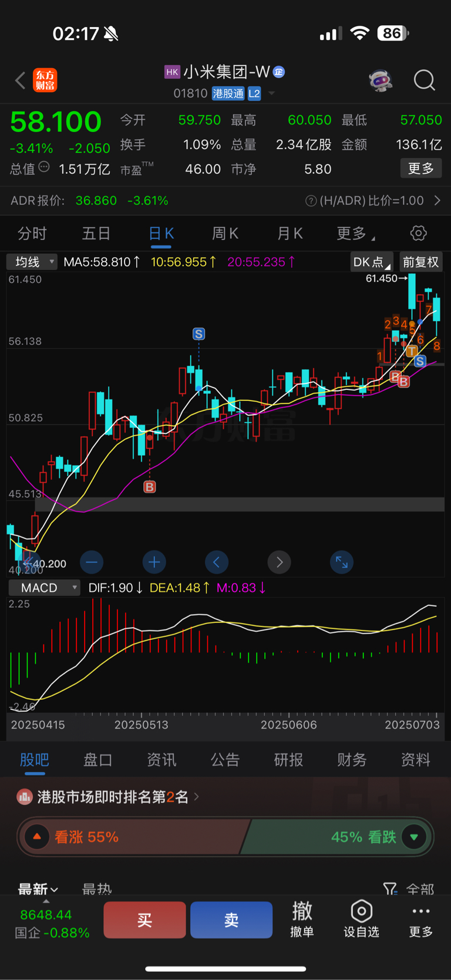Tap the ADR 报价 36.860 row
Image resolution: width=451 pixels, height=980 pixels.
pyautogui.click(x=225, y=201)
